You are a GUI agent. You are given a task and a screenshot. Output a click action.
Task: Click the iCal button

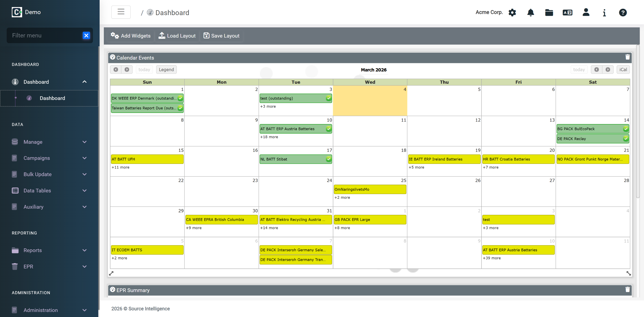pyautogui.click(x=623, y=69)
